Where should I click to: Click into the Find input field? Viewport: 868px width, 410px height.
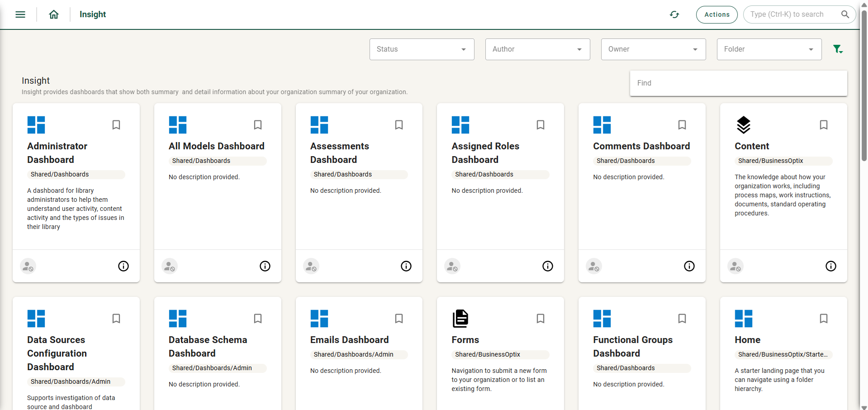[738, 83]
